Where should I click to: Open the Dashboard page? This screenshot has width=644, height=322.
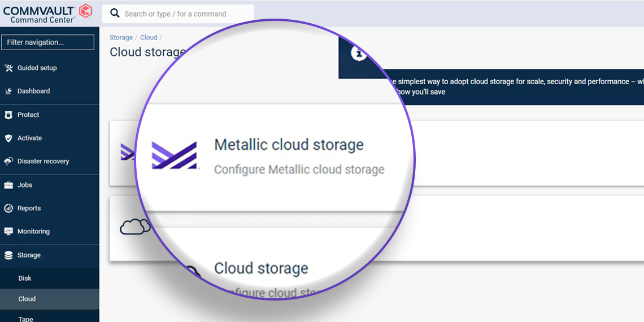click(x=33, y=91)
